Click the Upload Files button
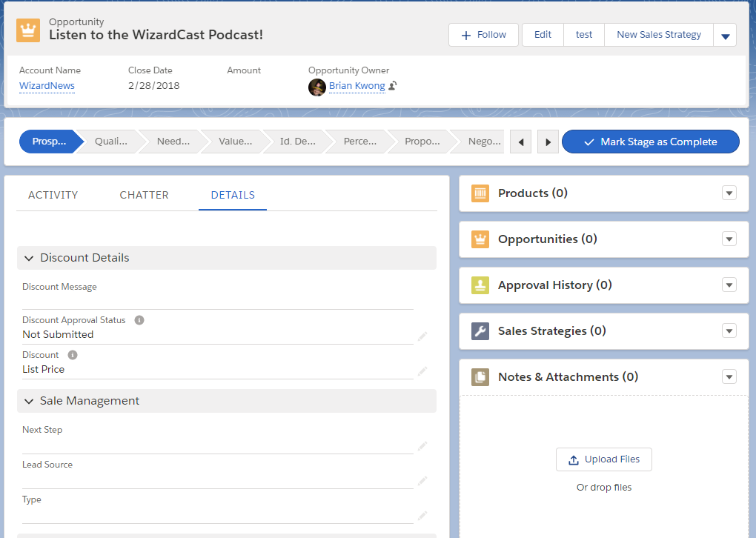The height and width of the screenshot is (538, 756). tap(603, 459)
